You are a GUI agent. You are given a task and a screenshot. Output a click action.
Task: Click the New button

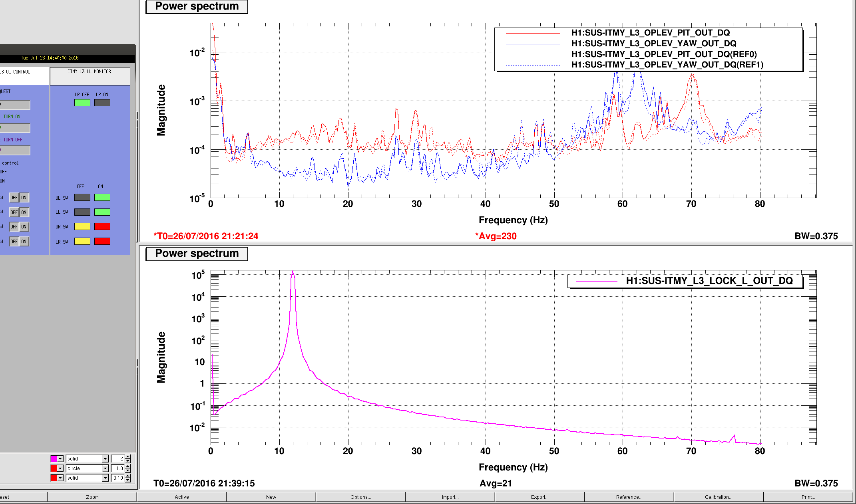point(271,497)
